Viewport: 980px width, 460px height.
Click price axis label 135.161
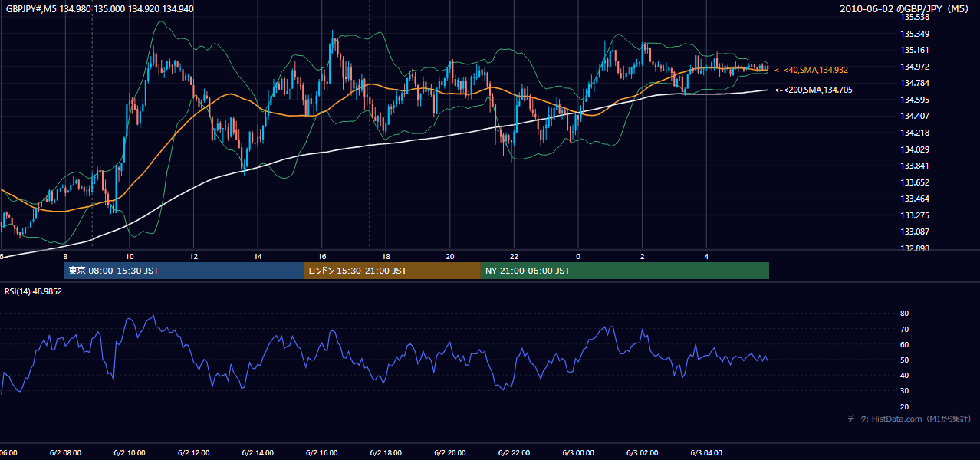pyautogui.click(x=914, y=50)
